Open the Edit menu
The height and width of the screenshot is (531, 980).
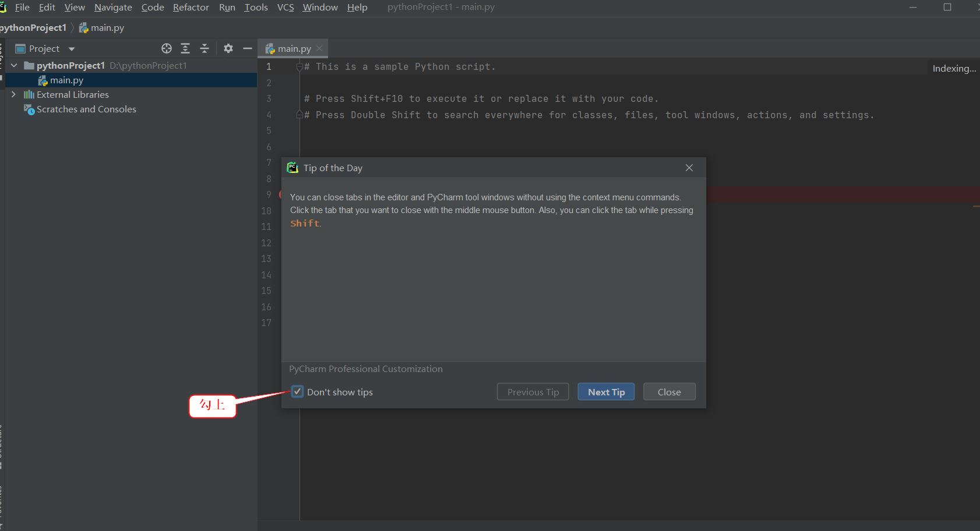pyautogui.click(x=47, y=7)
